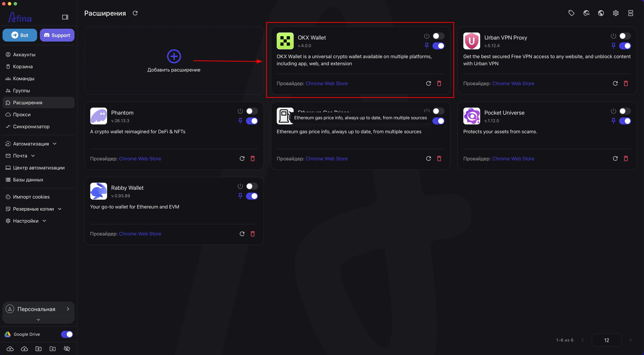The image size is (644, 355).
Task: Toggle OKX Wallet pin switch
Action: pos(438,46)
